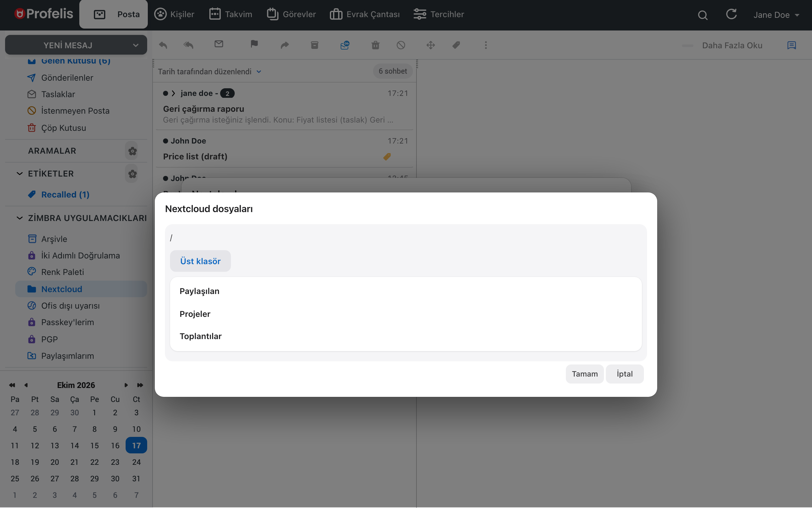Image resolution: width=812 pixels, height=508 pixels.
Task: Open the Evrak Çantası tab
Action: pyautogui.click(x=365, y=14)
